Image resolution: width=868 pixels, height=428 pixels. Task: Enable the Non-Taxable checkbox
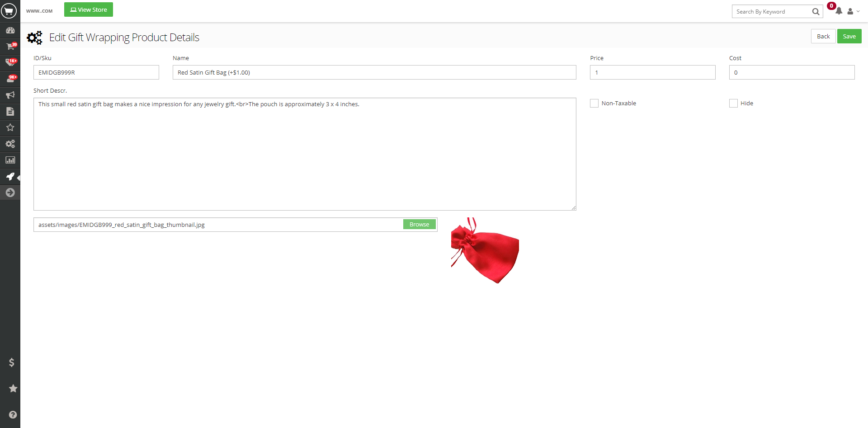coord(594,103)
